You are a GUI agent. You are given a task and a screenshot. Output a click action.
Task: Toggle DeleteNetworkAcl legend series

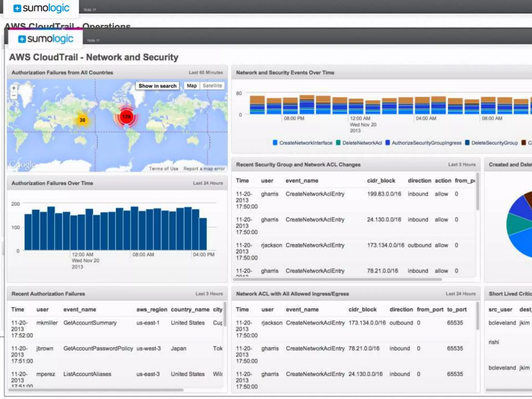(362, 143)
